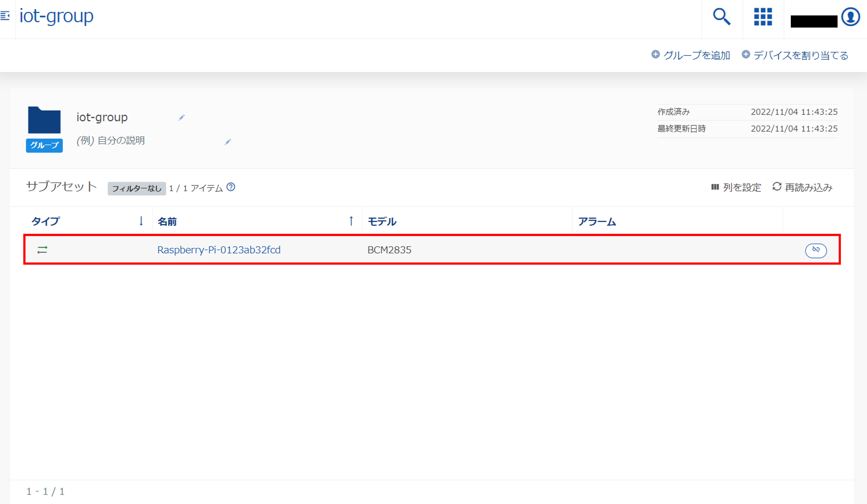Click the items count help icon
Screen dimensions: 867x504
click(x=231, y=187)
